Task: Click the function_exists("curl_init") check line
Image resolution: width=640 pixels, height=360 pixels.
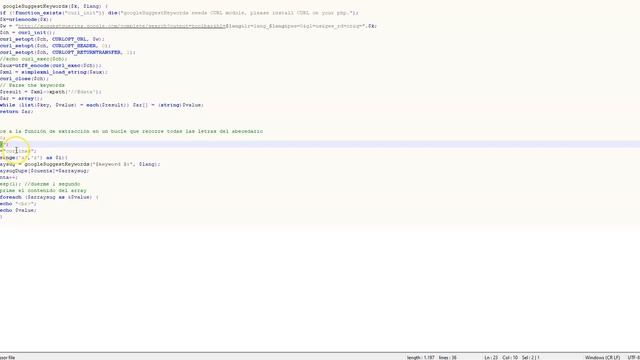Action: 179,13
